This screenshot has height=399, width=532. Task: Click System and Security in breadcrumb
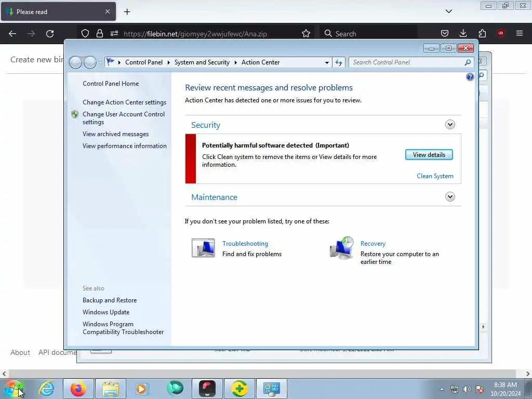[x=202, y=62]
